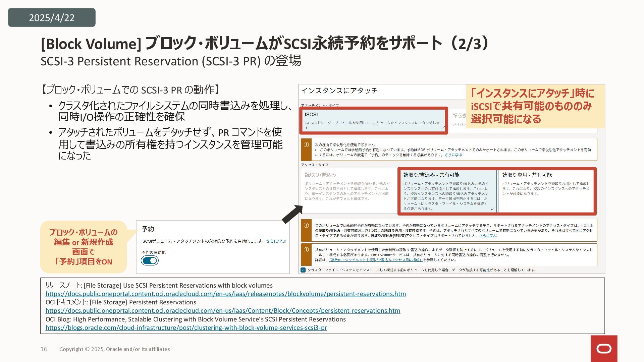Click the Oracle logo in bottom corner
This screenshot has height=362, width=644.
point(604,349)
